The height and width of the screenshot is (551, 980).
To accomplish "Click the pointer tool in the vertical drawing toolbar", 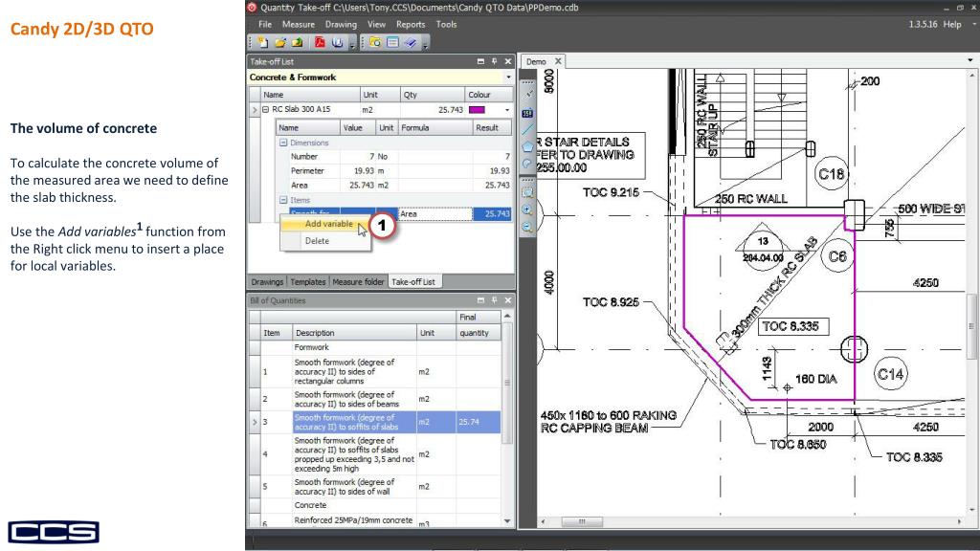I will tap(528, 95).
